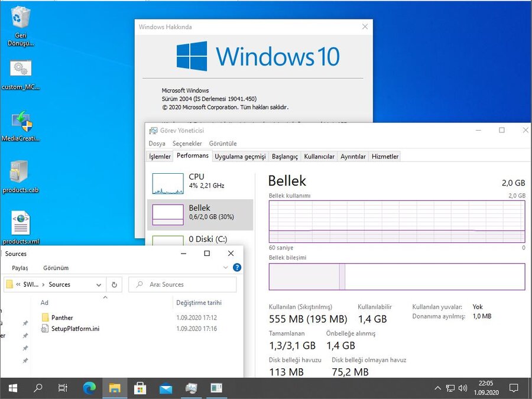Open the Panther folder

pos(62,318)
